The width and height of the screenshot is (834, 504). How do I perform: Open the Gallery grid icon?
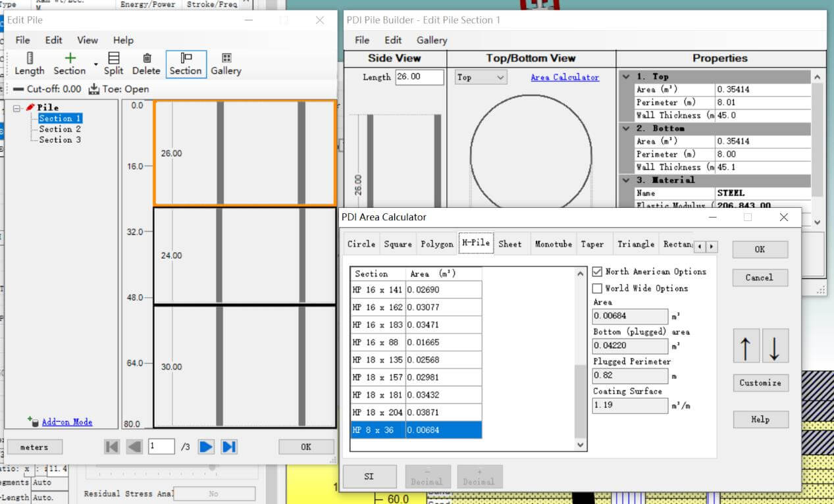[226, 59]
